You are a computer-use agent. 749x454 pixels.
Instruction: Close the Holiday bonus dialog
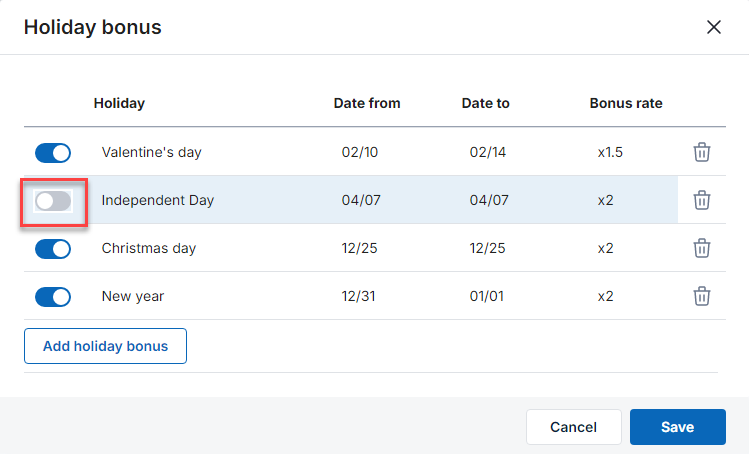pos(714,27)
